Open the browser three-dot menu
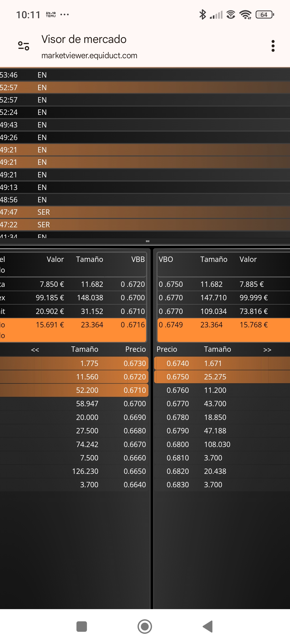Image resolution: width=290 pixels, height=644 pixels. point(273,46)
